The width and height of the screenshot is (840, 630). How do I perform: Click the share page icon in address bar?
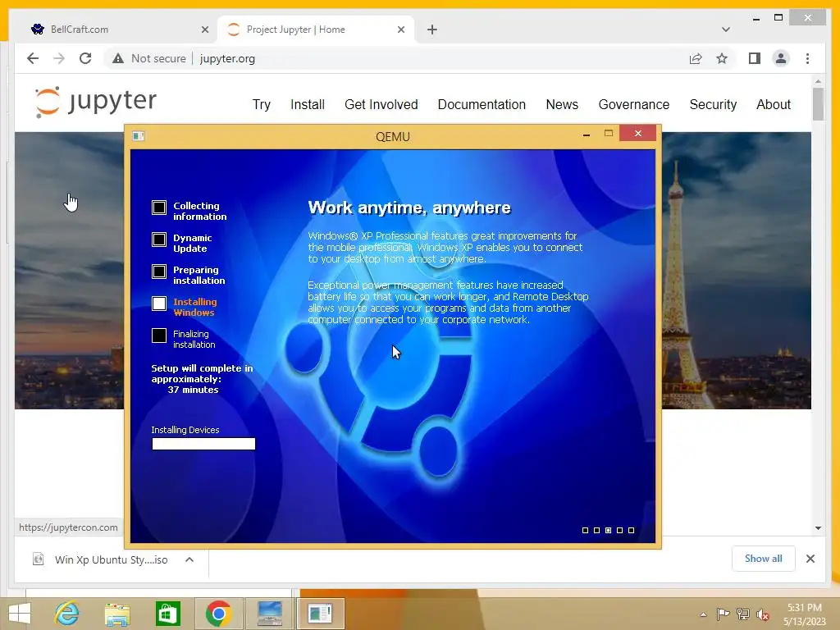pyautogui.click(x=696, y=58)
